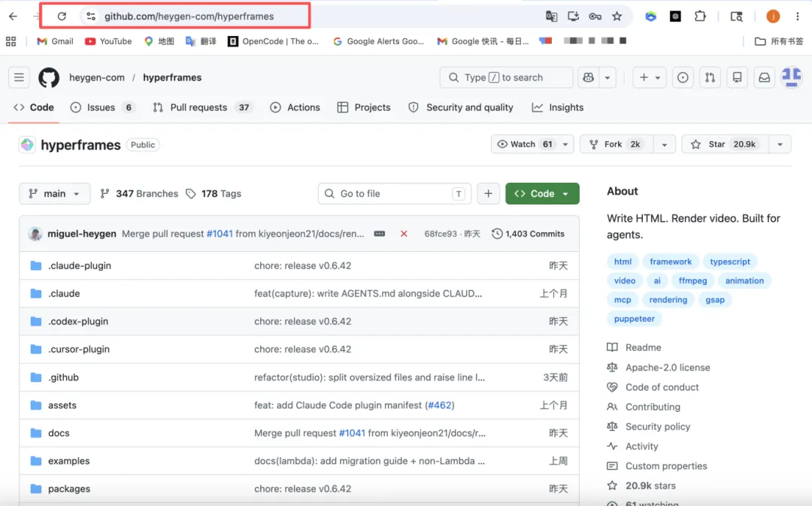View 347 Branches link
812x506 pixels.
pyautogui.click(x=139, y=194)
